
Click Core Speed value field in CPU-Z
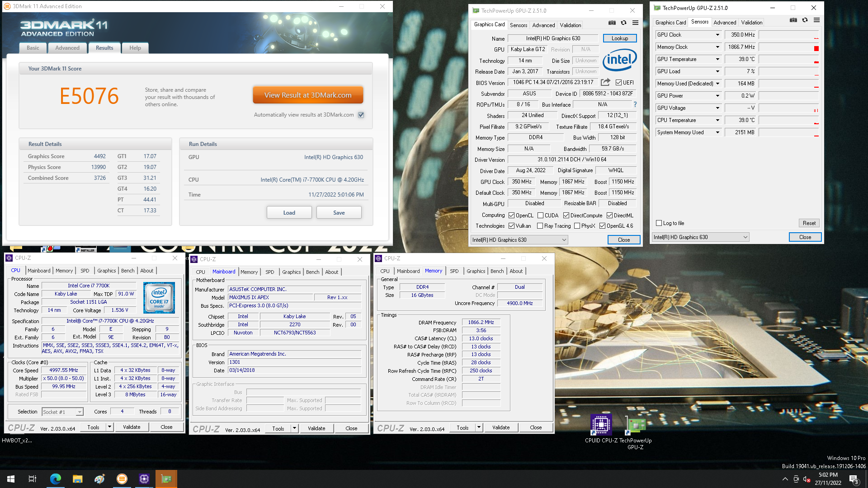coord(64,371)
